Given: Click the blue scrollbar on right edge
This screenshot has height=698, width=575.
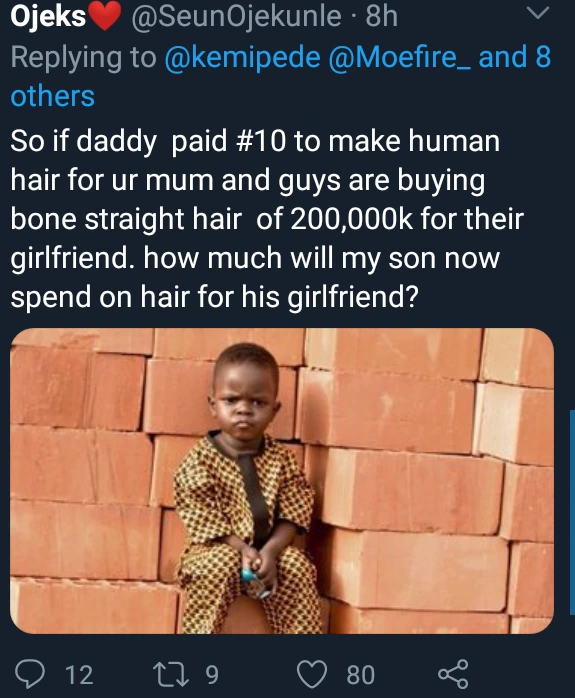Looking at the screenshot, I should pyautogui.click(x=572, y=512).
